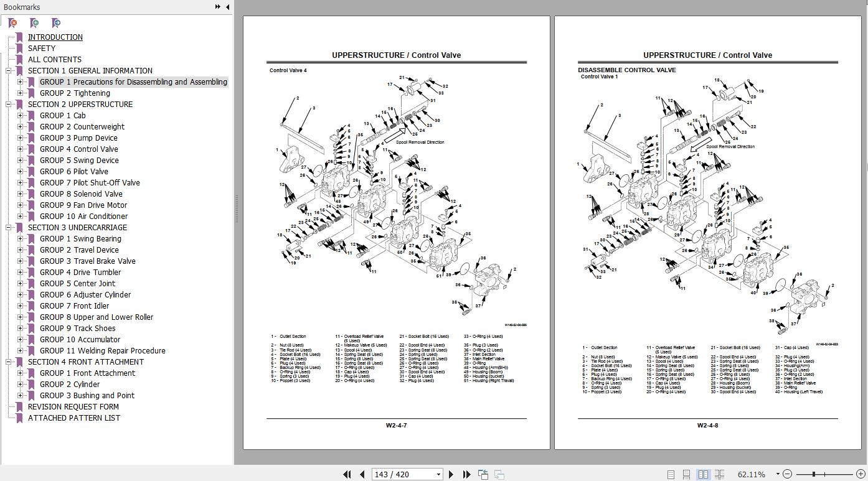Select GROUP 1 Swing Bearing bookmark
Screen dimensions: 868x481
[81, 238]
